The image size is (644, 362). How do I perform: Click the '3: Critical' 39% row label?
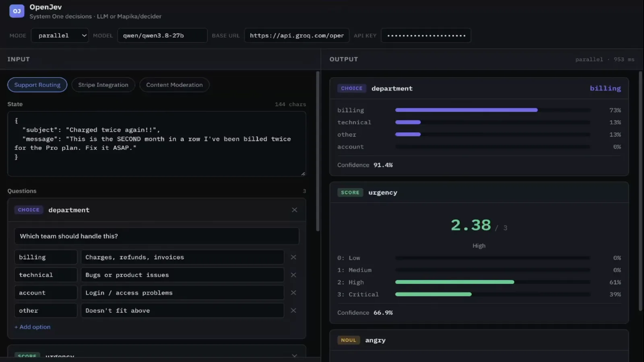pyautogui.click(x=358, y=294)
